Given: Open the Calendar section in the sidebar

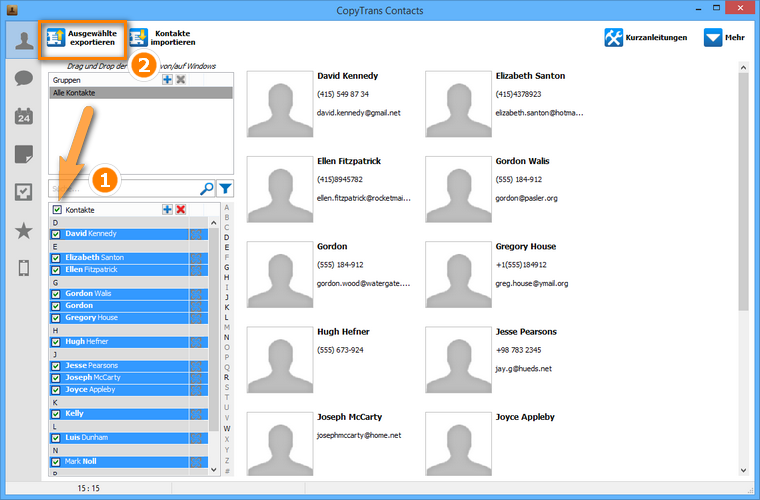Looking at the screenshot, I should 23,116.
